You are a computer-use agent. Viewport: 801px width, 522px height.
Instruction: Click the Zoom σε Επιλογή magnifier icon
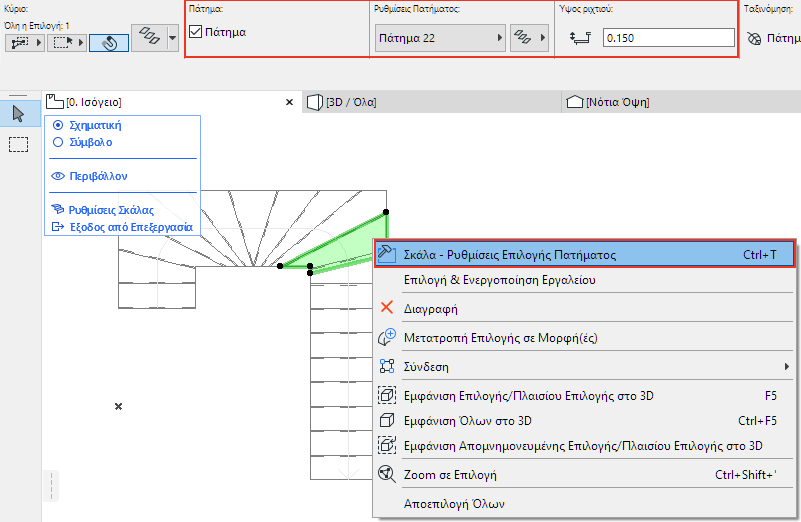[387, 474]
